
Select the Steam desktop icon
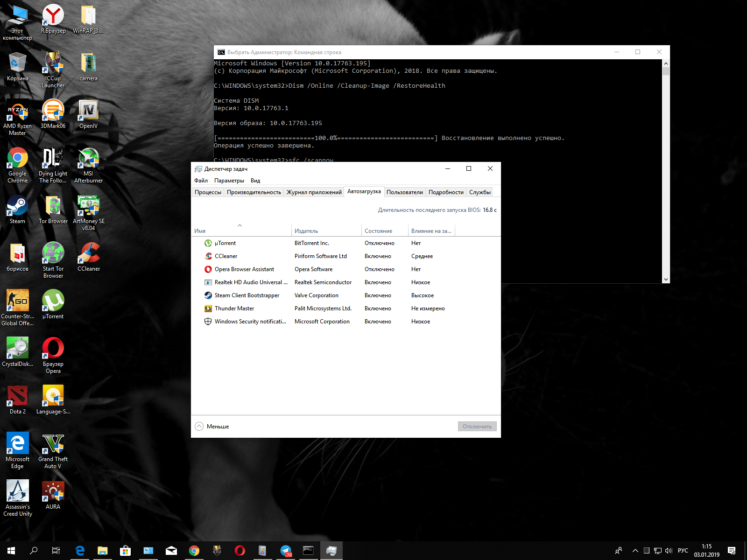[18, 209]
